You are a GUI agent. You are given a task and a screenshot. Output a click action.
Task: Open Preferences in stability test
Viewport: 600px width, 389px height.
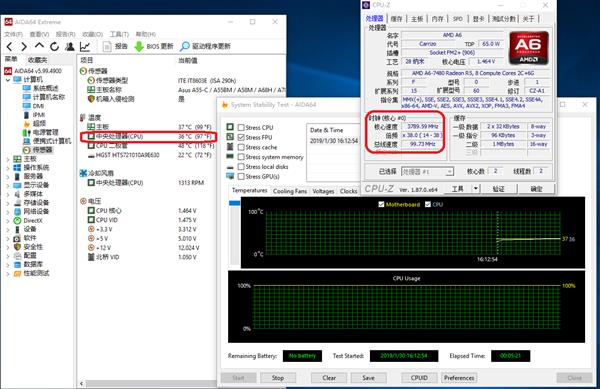click(459, 378)
